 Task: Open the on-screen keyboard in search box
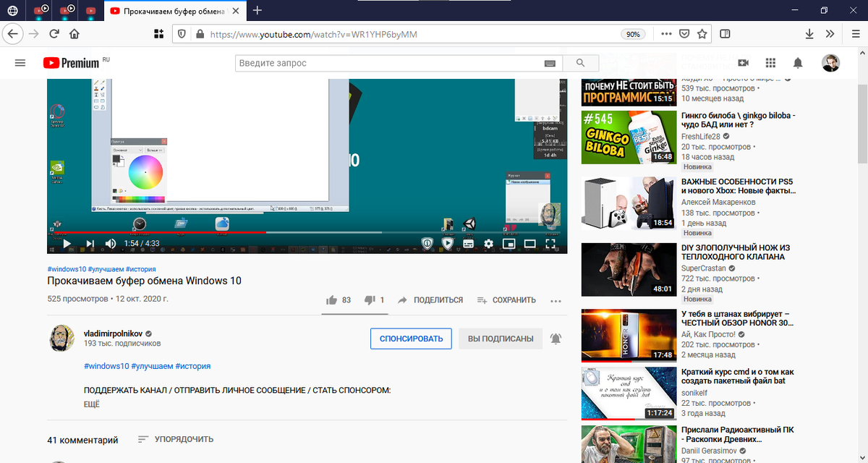550,63
